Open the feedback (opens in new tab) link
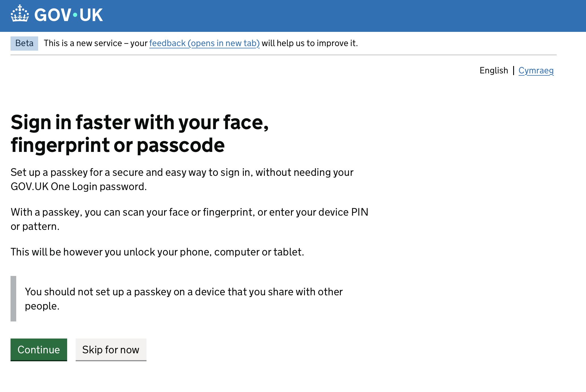586x392 pixels. (x=204, y=43)
